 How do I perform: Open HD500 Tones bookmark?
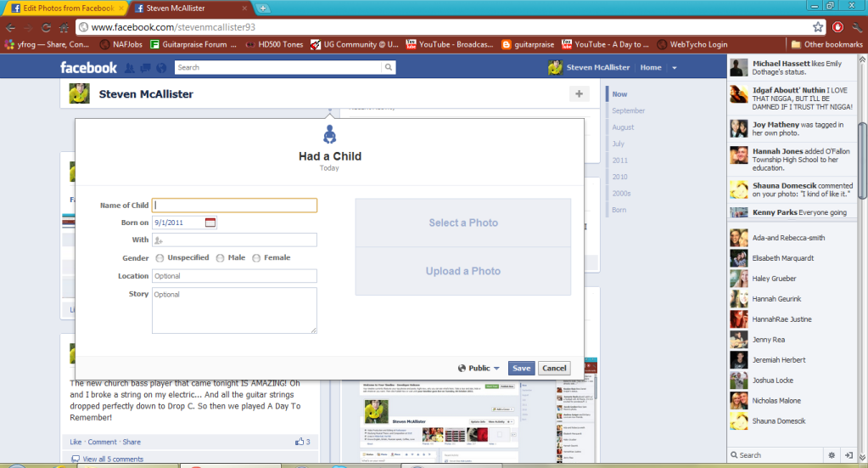point(274,44)
